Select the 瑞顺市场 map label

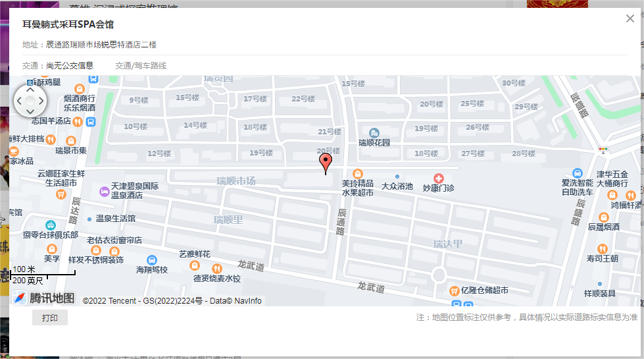tap(235, 181)
